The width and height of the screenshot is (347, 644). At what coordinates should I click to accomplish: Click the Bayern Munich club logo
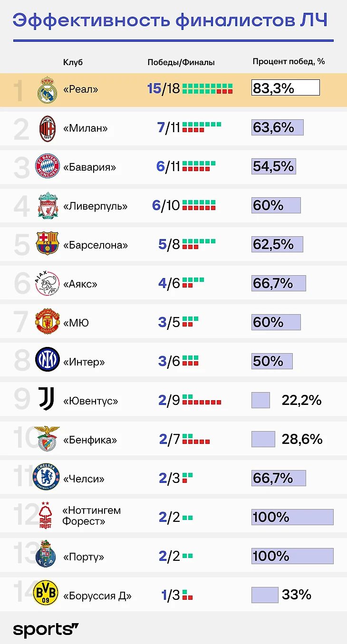tap(48, 167)
